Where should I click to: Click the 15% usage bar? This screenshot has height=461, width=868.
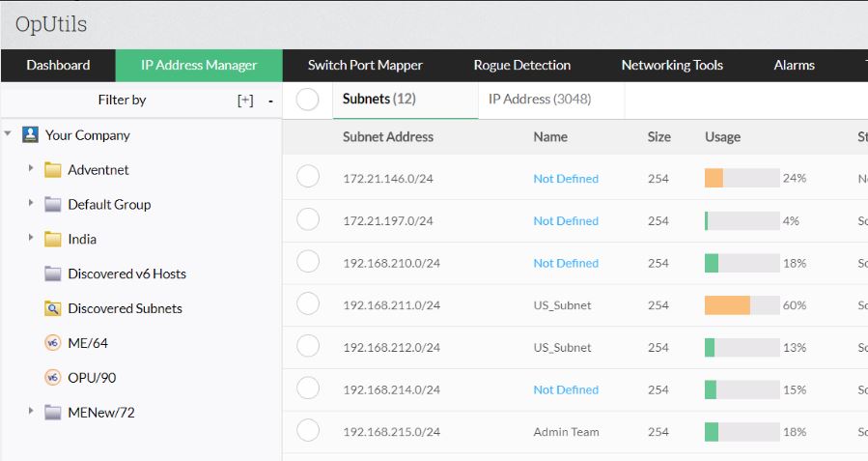[x=742, y=389]
